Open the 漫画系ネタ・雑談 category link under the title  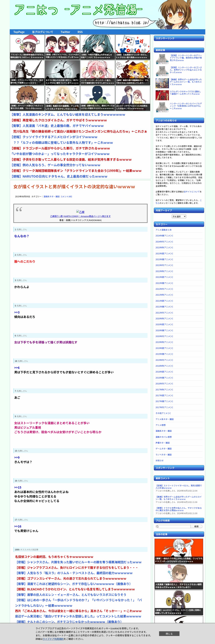(52, 196)
